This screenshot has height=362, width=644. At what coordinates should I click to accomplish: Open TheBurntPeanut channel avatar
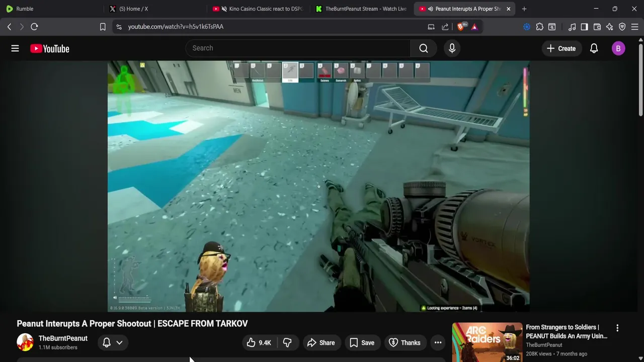25,342
